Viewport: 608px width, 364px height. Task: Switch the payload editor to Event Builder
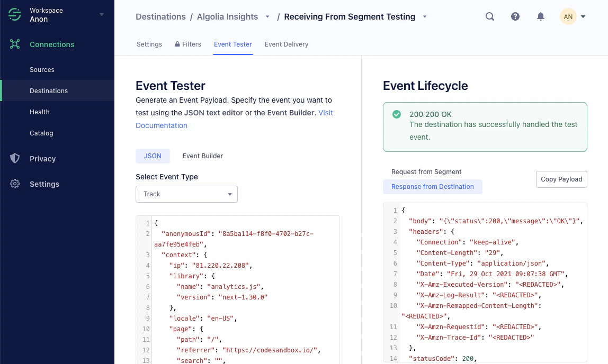[x=203, y=156]
